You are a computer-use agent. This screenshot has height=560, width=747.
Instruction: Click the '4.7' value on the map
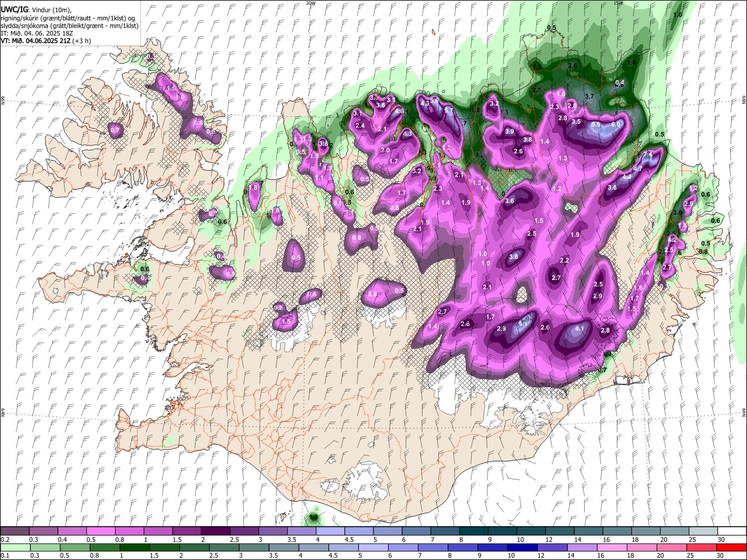638,169
